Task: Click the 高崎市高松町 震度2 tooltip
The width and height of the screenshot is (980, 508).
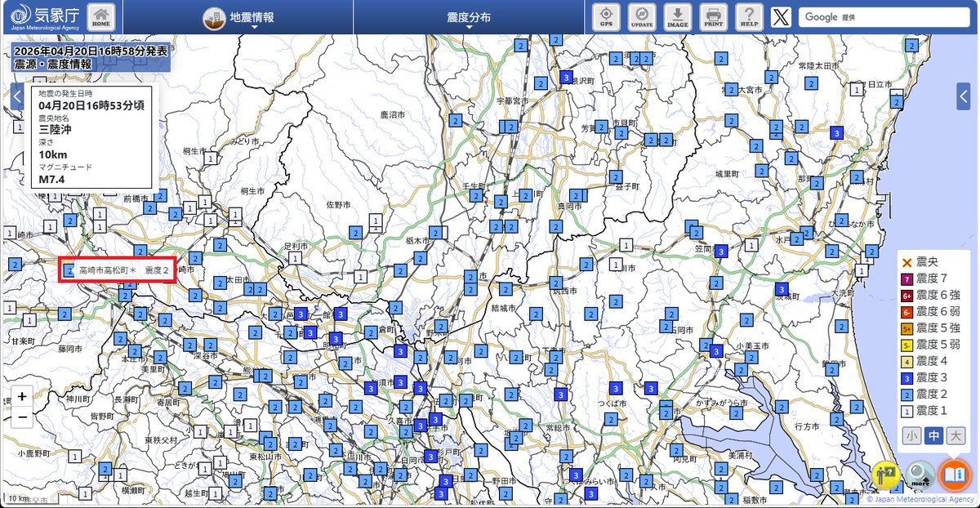Action: [x=124, y=270]
